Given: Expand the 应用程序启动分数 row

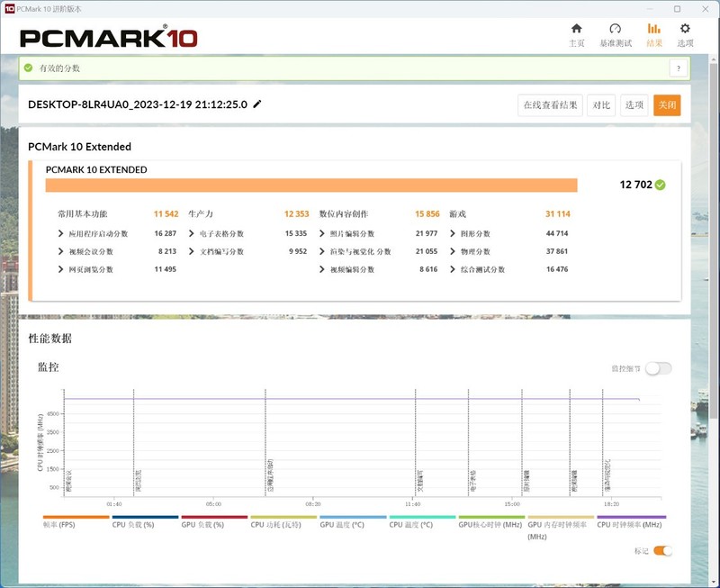Looking at the screenshot, I should pyautogui.click(x=60, y=234).
